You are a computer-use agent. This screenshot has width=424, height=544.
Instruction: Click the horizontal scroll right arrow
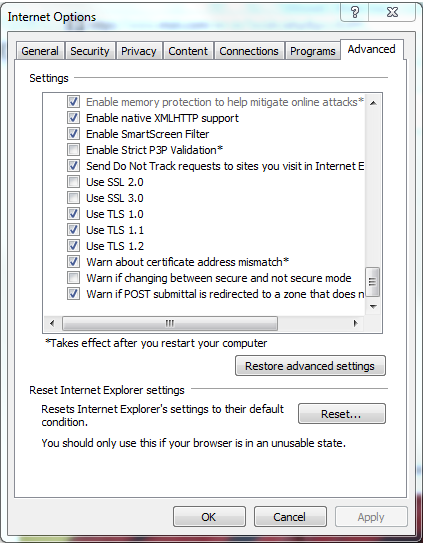click(x=355, y=323)
